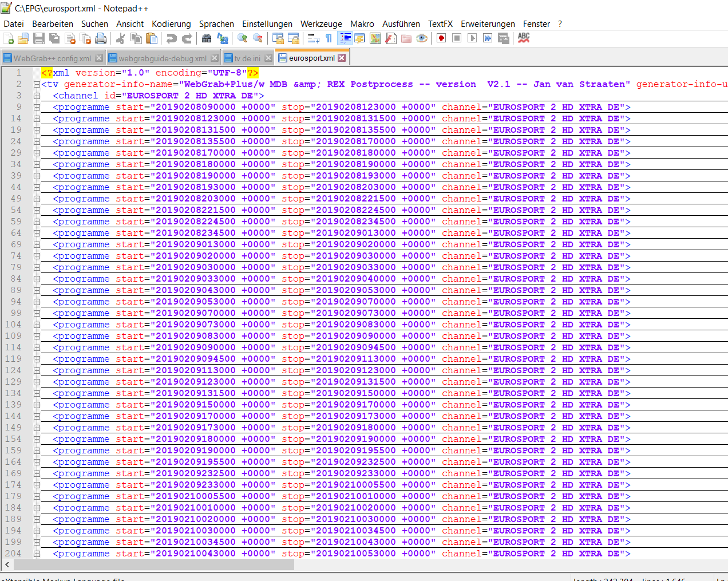Screen dimensions: 728x581
Task: Click the macro playback icon
Action: [472, 38]
